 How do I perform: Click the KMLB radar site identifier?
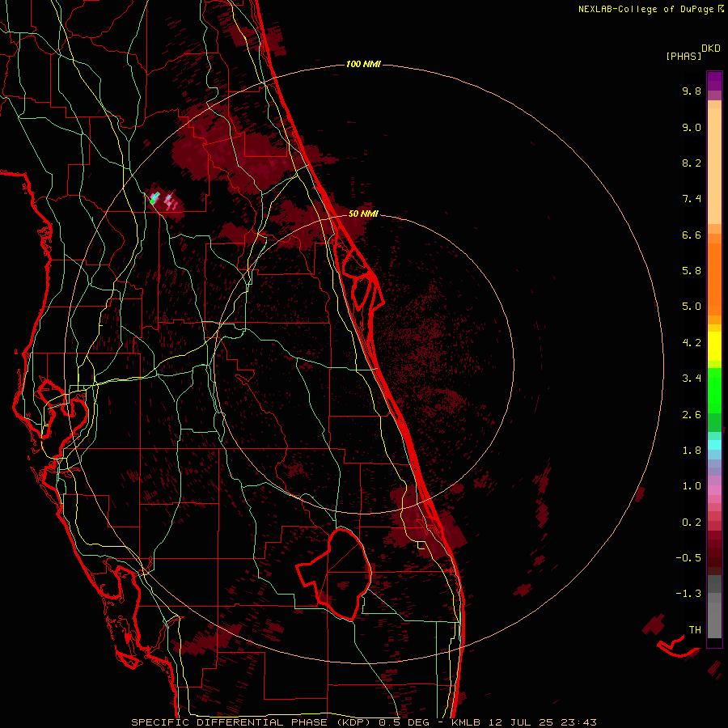[466, 722]
